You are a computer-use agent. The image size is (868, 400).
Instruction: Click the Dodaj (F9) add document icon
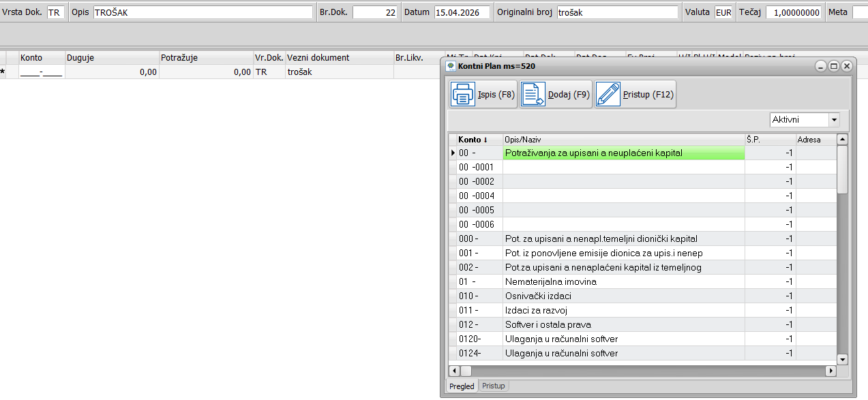[533, 95]
